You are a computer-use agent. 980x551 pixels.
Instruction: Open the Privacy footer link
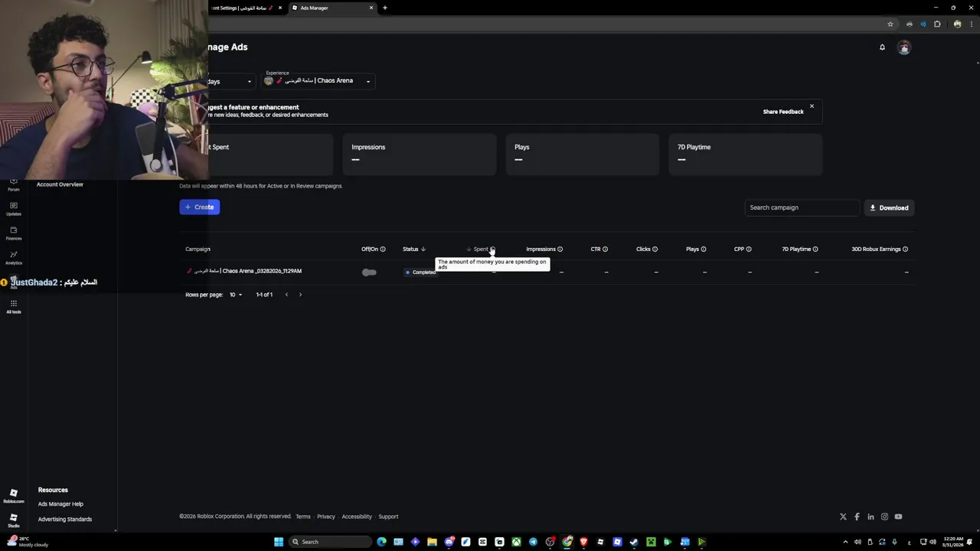coord(326,517)
